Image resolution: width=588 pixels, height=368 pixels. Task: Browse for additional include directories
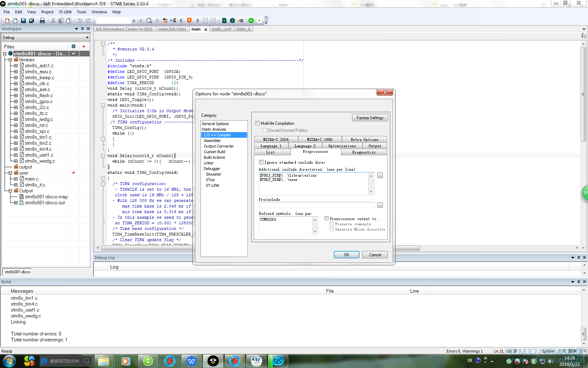[x=380, y=175]
